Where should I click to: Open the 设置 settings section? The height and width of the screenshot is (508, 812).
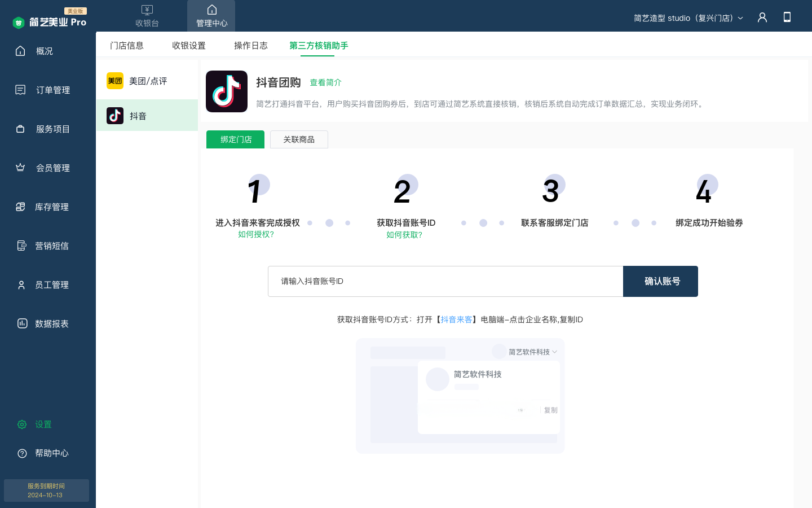(x=43, y=424)
